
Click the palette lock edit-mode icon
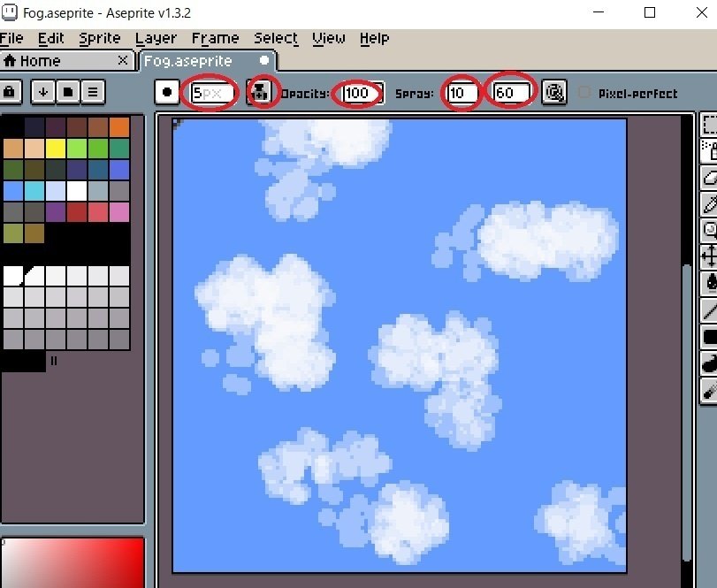9,92
